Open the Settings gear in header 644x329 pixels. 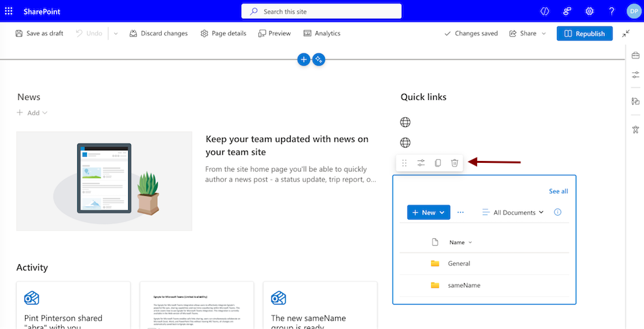coord(589,12)
